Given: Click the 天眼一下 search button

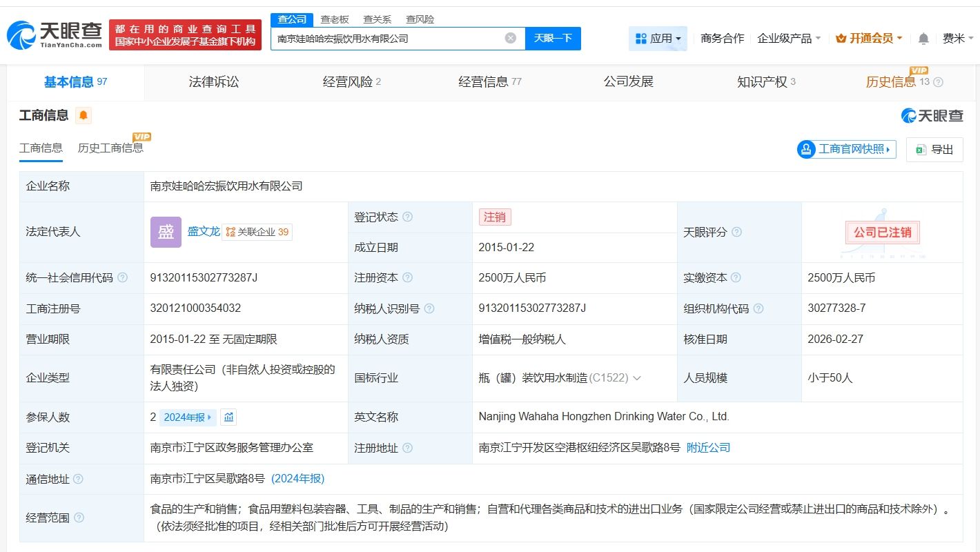Looking at the screenshot, I should coord(553,39).
